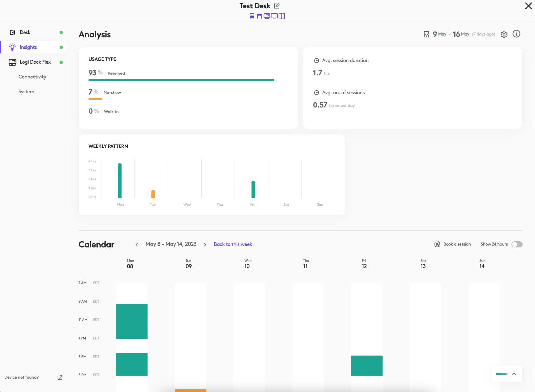
Task: Select the Tuesday orange bar in Weekly Pattern
Action: (x=153, y=194)
